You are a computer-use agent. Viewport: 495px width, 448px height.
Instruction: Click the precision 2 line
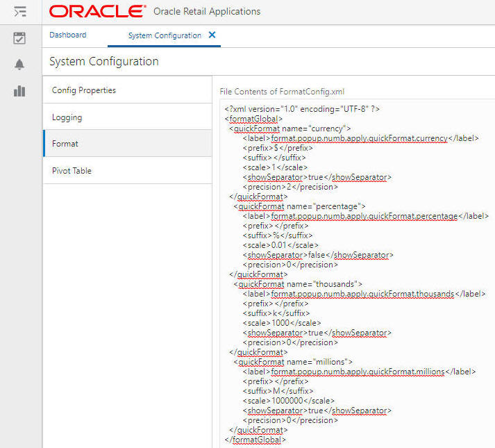click(x=290, y=187)
